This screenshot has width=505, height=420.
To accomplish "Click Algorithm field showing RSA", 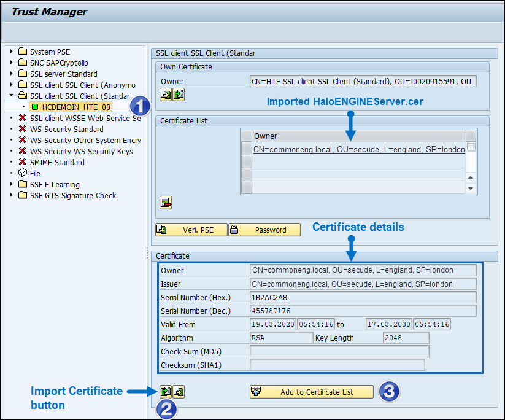I will tap(281, 338).
